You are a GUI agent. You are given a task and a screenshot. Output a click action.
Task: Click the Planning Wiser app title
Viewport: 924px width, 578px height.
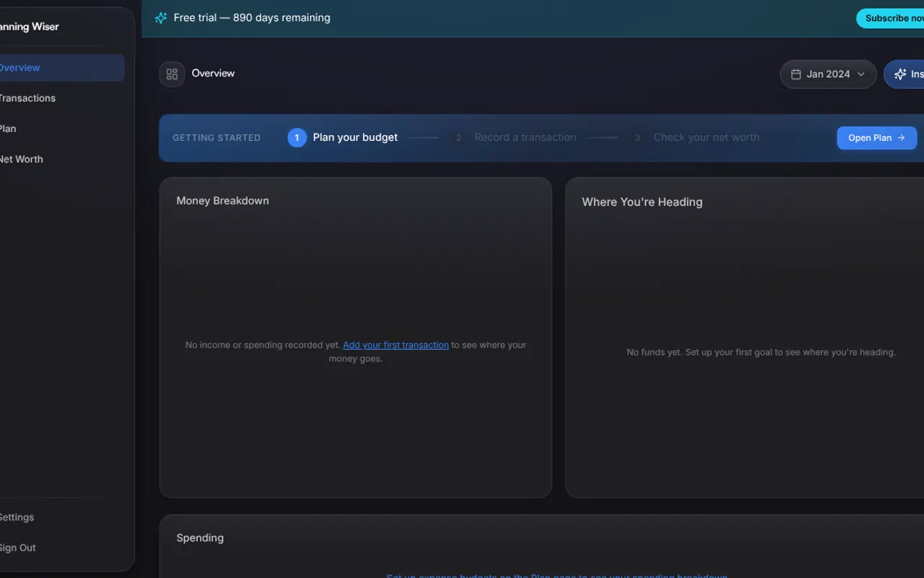[29, 27]
